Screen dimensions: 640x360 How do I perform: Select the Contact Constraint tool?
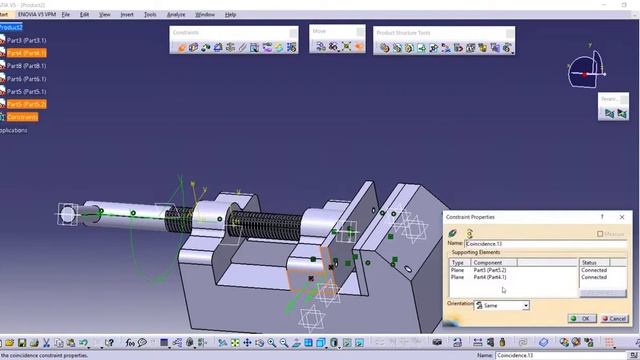tap(193, 48)
